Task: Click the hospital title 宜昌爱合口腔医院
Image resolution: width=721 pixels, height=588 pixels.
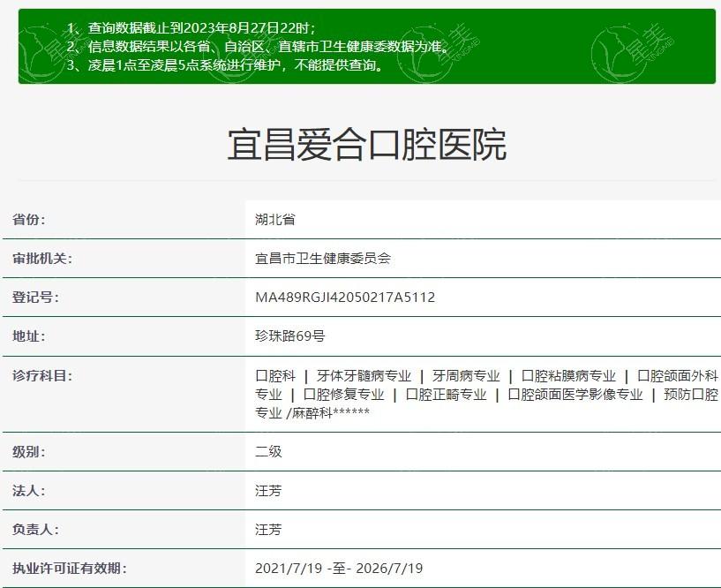Action: [x=366, y=145]
